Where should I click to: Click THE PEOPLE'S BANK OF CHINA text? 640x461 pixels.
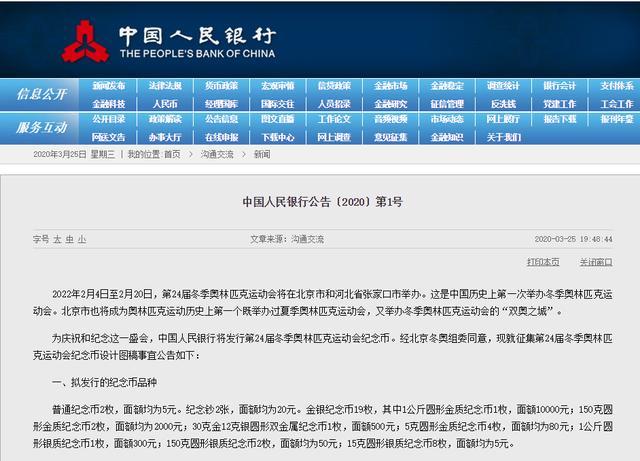(197, 53)
